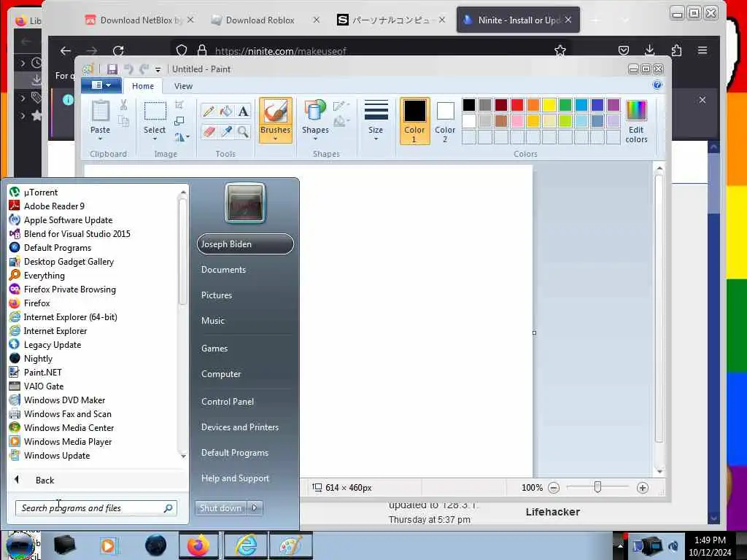Click Firefox icon in taskbar
This screenshot has width=747, height=560.
point(198,545)
